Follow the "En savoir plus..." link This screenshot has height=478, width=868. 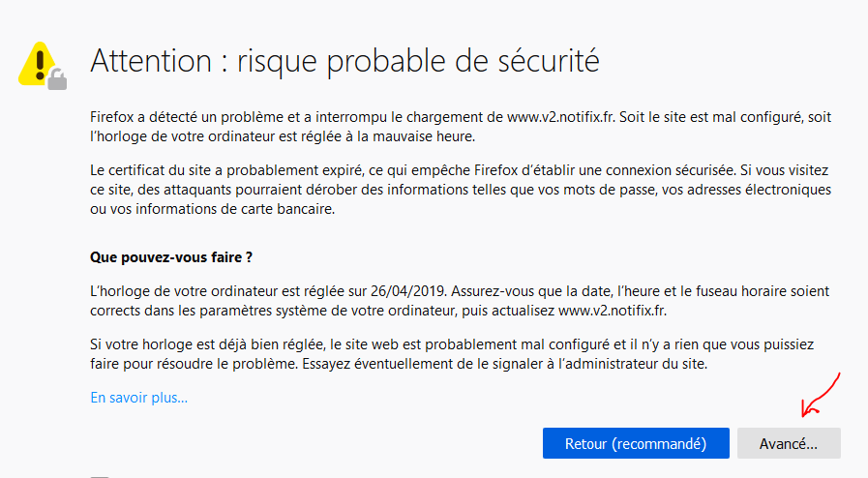pyautogui.click(x=138, y=397)
